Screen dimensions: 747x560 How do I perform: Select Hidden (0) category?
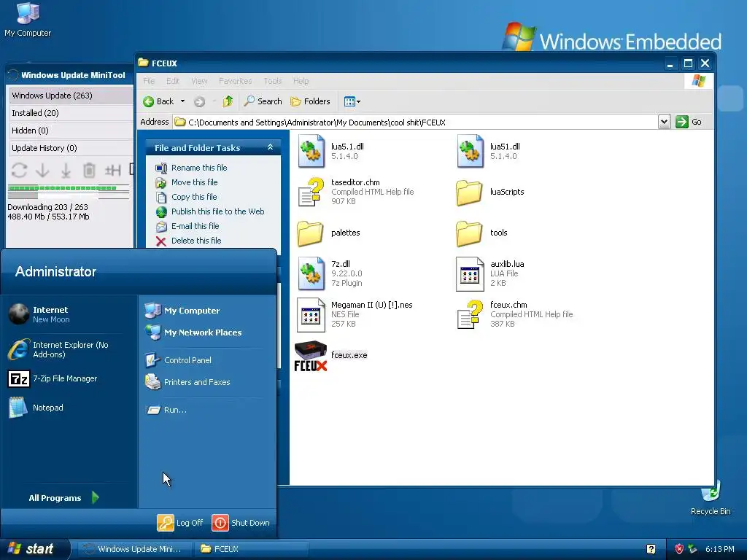coord(71,131)
